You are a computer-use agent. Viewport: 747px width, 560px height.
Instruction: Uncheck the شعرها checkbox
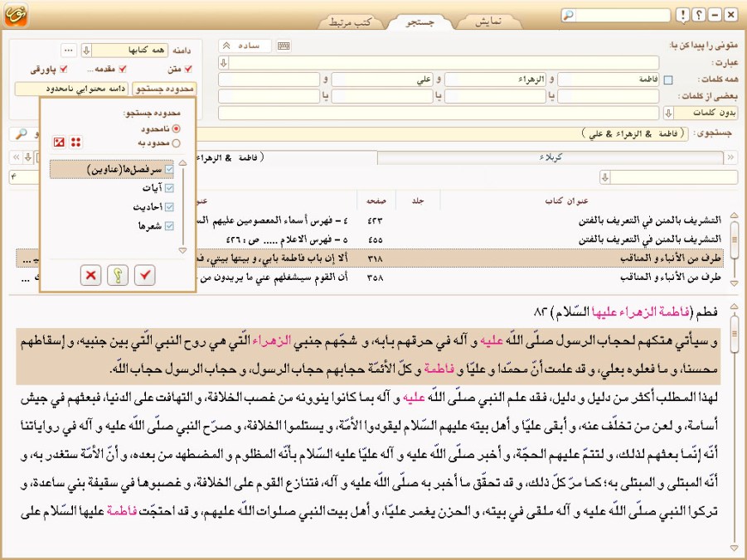coord(169,226)
